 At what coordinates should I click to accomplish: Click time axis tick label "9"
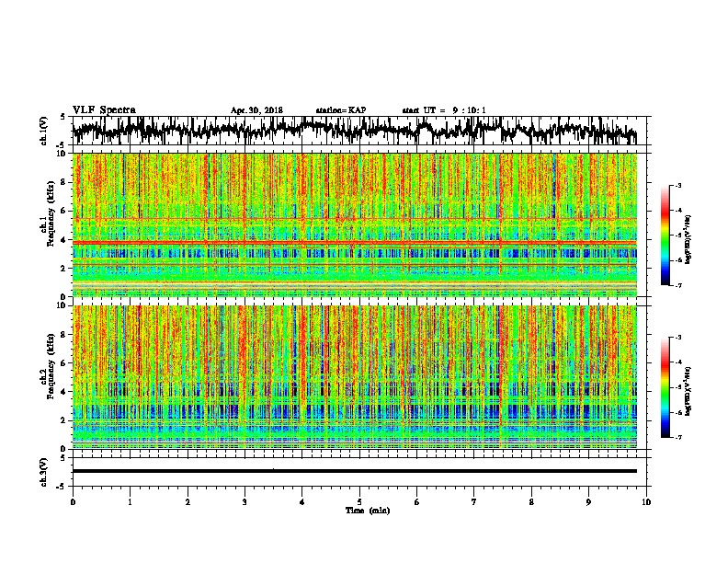pos(588,502)
